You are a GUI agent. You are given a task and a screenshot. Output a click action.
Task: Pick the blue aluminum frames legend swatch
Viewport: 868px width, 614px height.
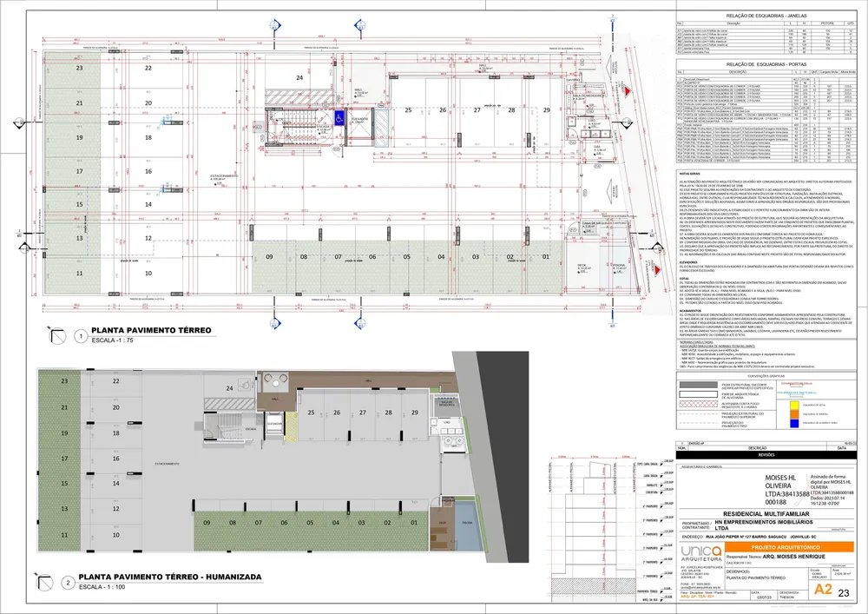coord(795,423)
